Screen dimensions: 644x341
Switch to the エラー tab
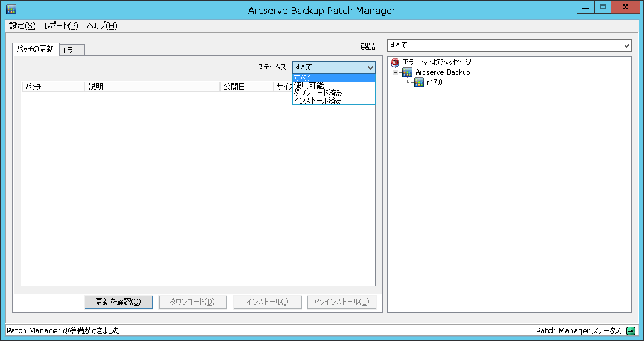(x=72, y=50)
